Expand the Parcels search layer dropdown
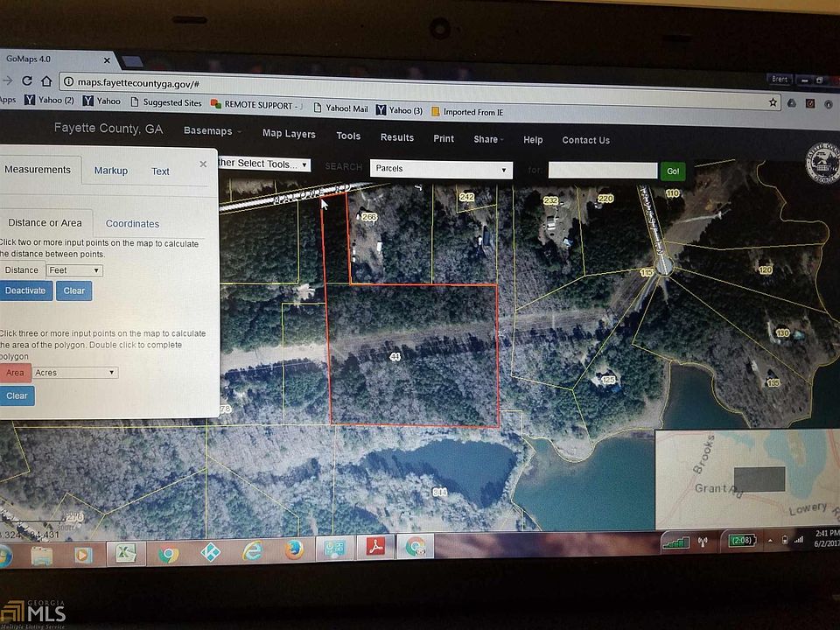 point(440,169)
